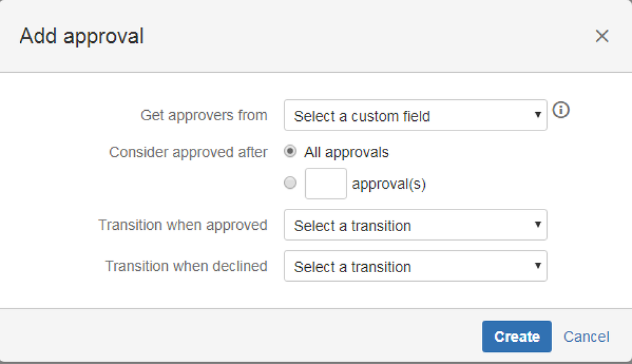Click the Add approval dialog title

point(82,37)
